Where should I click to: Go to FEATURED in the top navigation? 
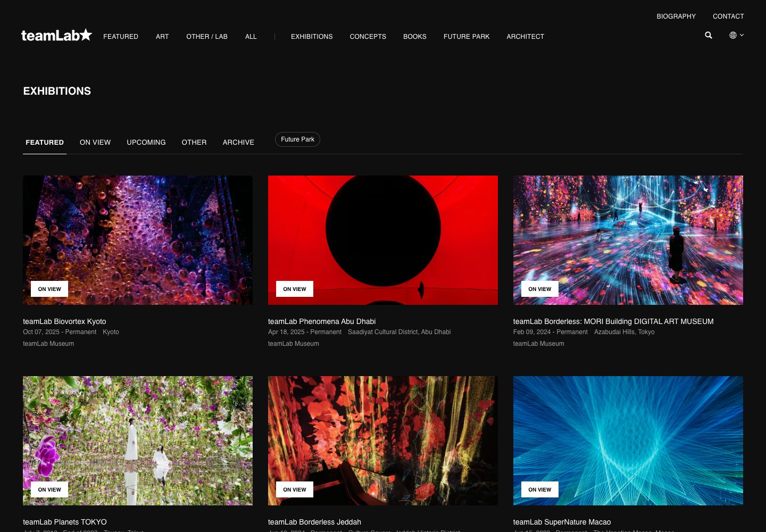coord(121,37)
